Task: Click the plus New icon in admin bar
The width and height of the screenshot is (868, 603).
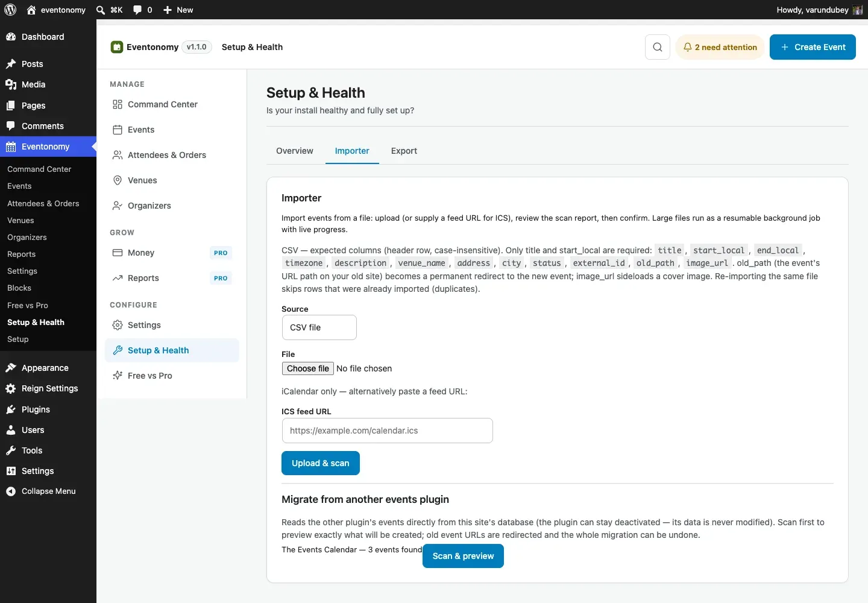Action: point(168,10)
